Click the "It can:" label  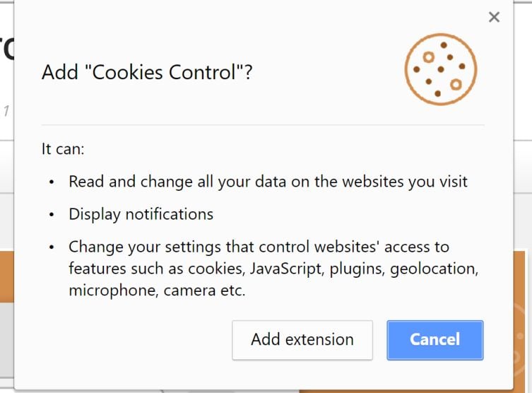[63, 150]
